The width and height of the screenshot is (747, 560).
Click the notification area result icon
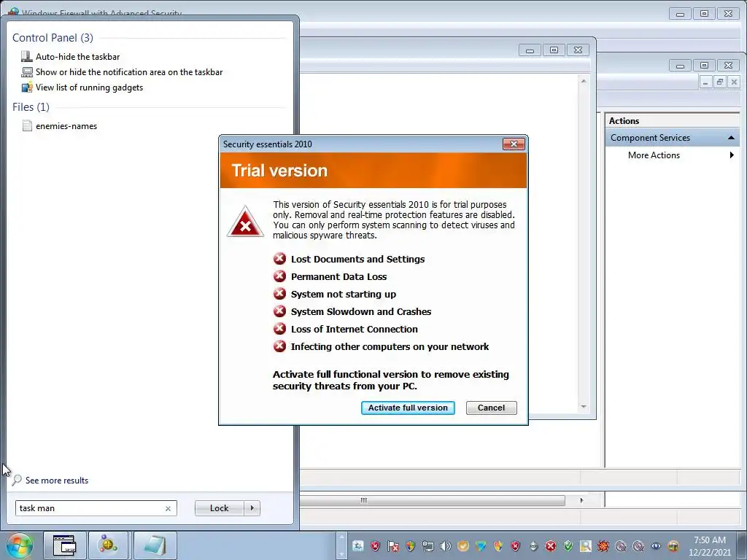[x=27, y=72]
